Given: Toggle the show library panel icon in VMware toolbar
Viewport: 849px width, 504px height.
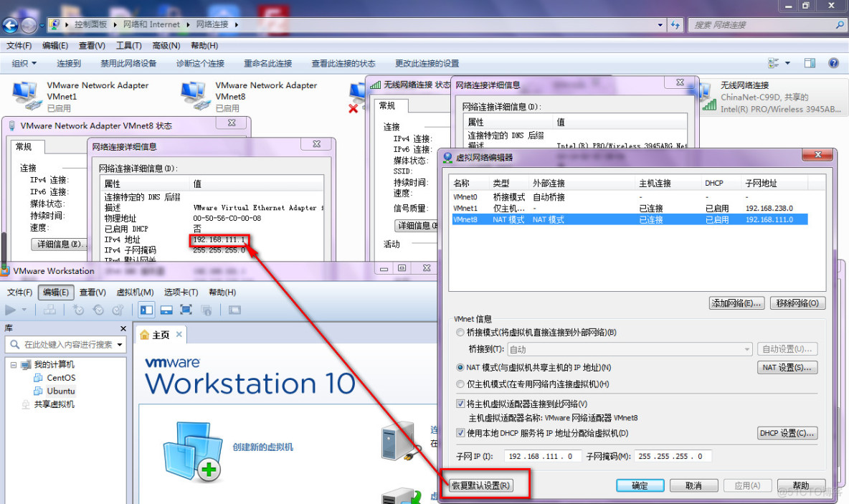Looking at the screenshot, I should click(x=147, y=310).
